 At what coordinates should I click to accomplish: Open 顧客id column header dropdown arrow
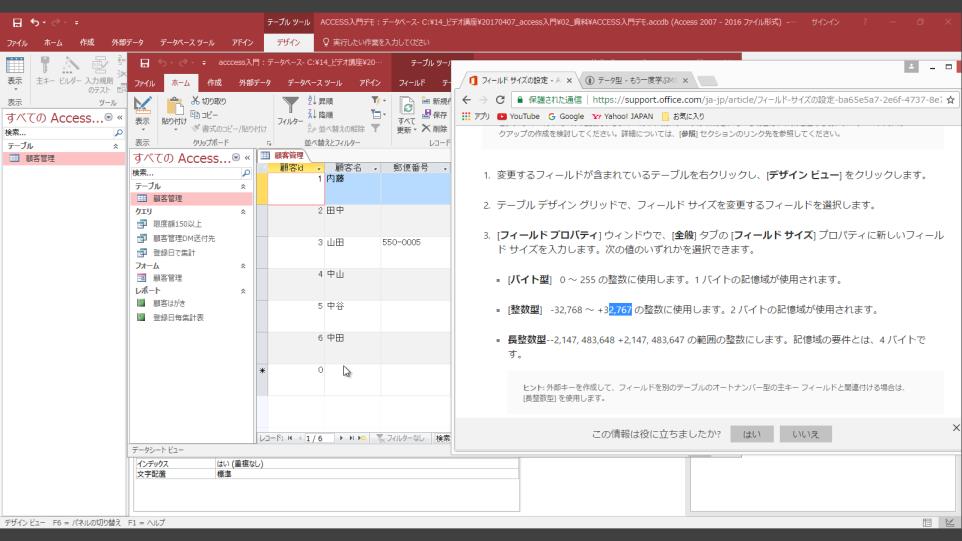tap(319, 168)
